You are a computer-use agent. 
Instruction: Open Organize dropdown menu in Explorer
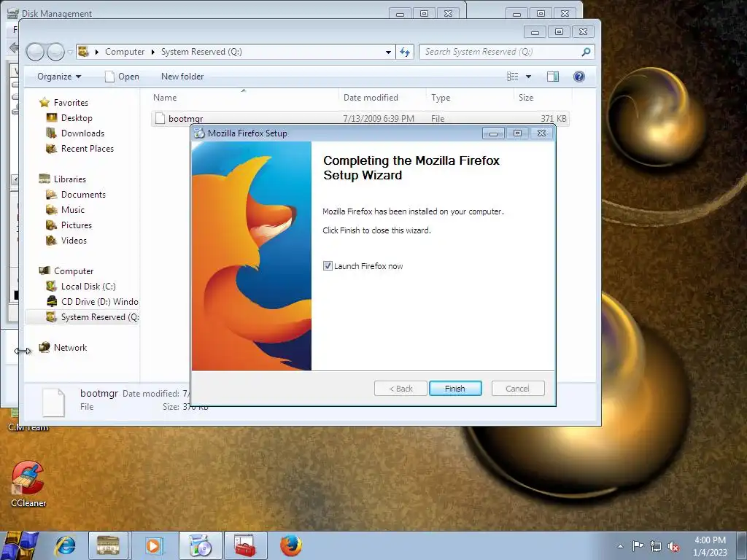59,76
